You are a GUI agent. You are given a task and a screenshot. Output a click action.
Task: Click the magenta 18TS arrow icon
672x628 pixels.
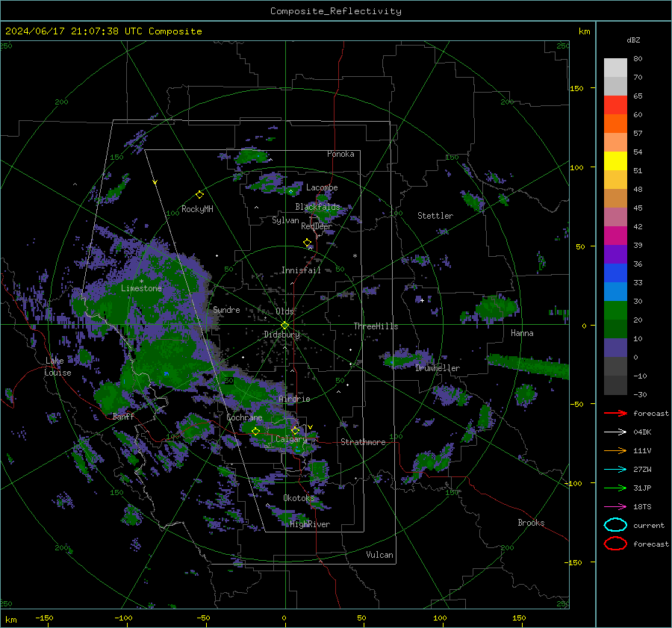click(615, 507)
